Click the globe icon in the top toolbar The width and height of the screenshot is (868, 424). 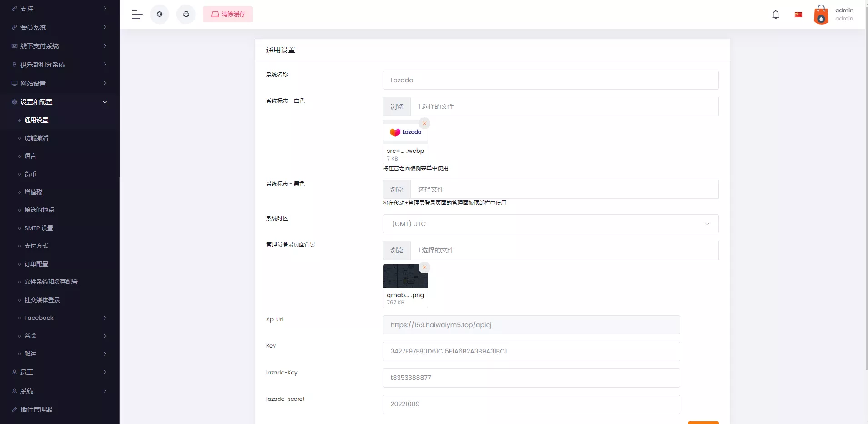pos(160,14)
